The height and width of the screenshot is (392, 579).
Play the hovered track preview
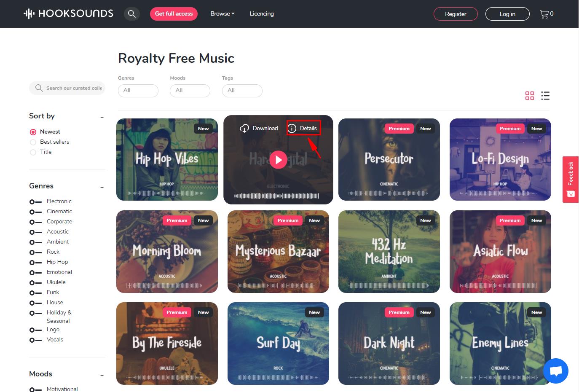pyautogui.click(x=278, y=160)
